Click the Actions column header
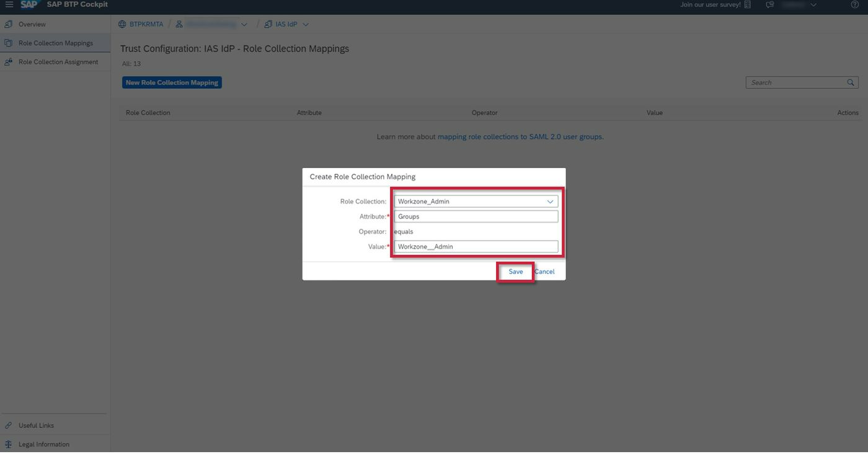Screen dimensions: 868x454 tap(848, 113)
